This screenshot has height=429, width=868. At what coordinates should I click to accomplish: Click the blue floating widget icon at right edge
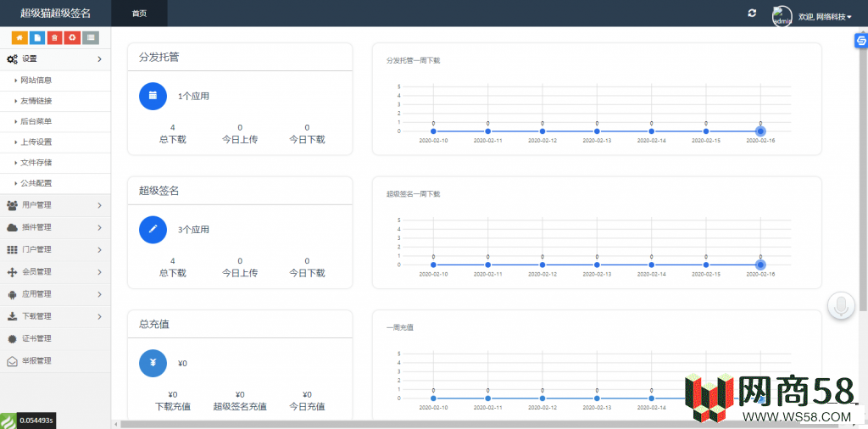[861, 41]
